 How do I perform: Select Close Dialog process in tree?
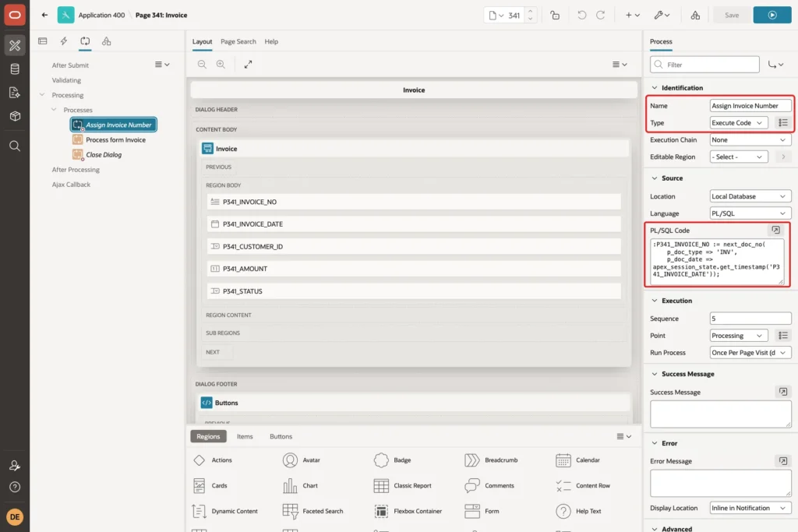click(x=97, y=155)
